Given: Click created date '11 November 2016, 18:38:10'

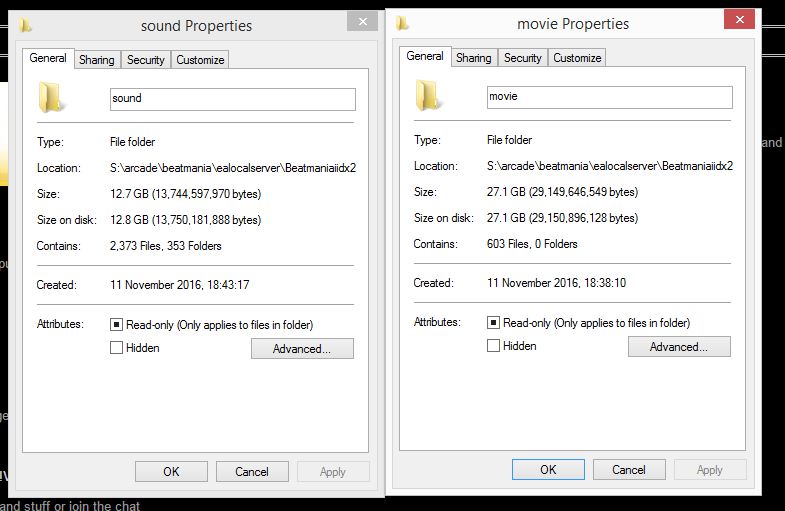Looking at the screenshot, I should pyautogui.click(x=557, y=283).
